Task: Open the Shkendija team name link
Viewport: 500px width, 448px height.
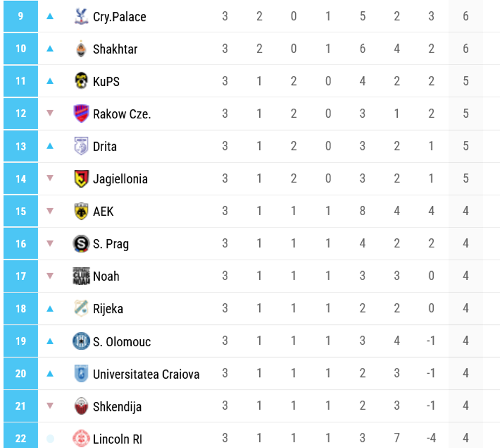Action: pos(117,406)
